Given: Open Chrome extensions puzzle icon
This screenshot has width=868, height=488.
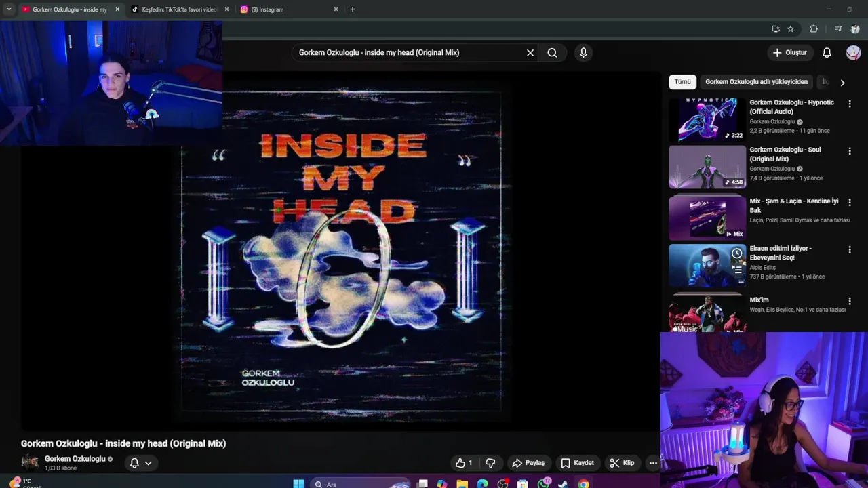Looking at the screenshot, I should point(814,29).
